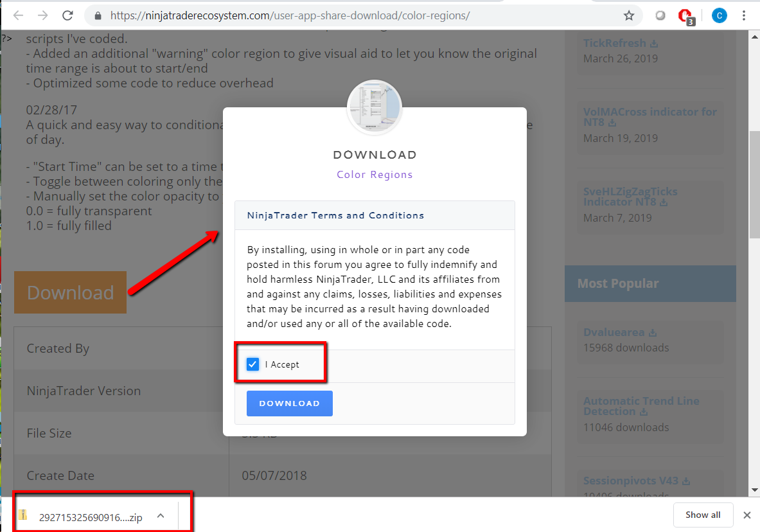The image size is (760, 532).
Task: Click the Most Popular section header
Action: coord(650,284)
